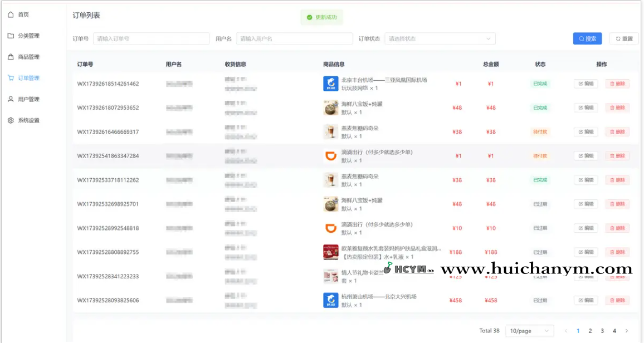The height and width of the screenshot is (343, 644).
Task: Open 首页 in the sidebar
Action: [18, 15]
